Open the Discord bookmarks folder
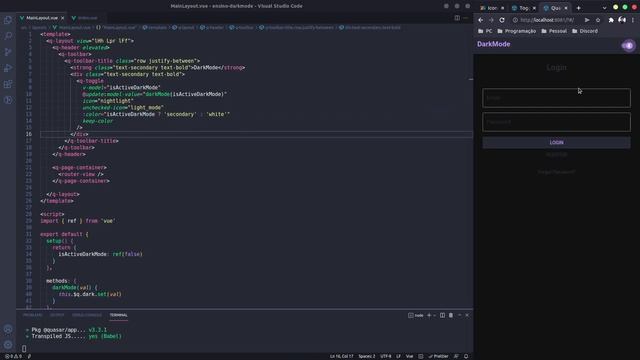The width and height of the screenshot is (640, 360). [585, 31]
